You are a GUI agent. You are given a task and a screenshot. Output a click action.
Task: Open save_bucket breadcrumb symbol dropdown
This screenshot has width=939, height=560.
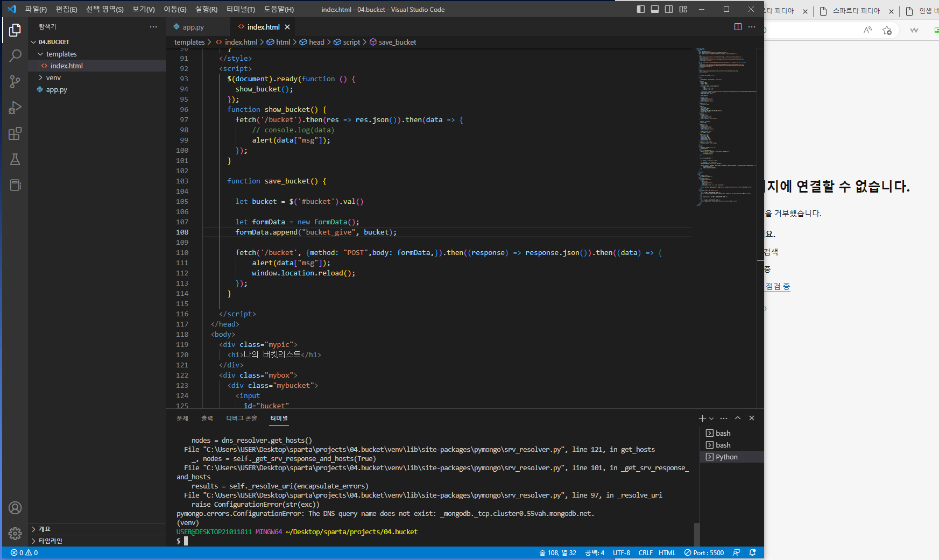(393, 42)
